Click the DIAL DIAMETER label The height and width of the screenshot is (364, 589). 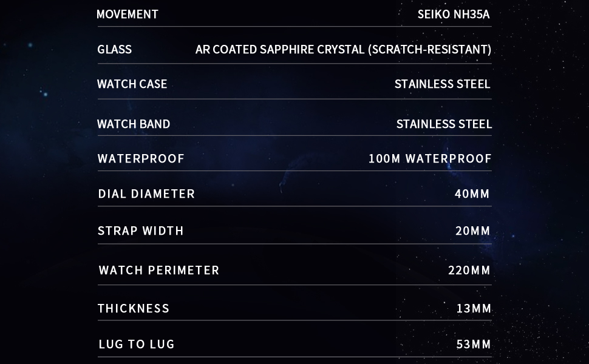(x=146, y=194)
